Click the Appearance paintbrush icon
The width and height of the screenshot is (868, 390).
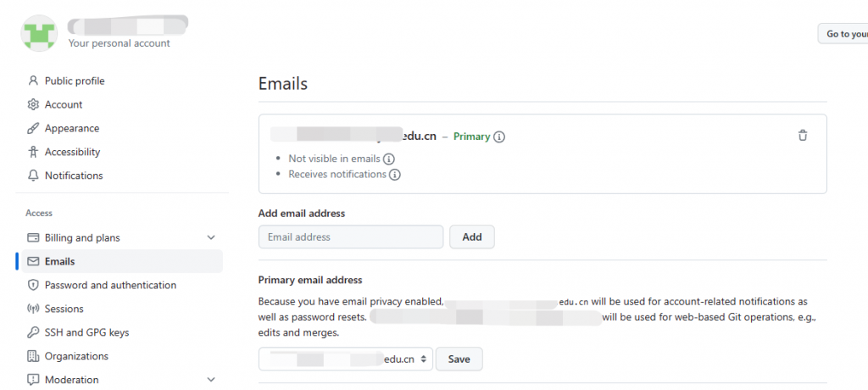(33, 129)
